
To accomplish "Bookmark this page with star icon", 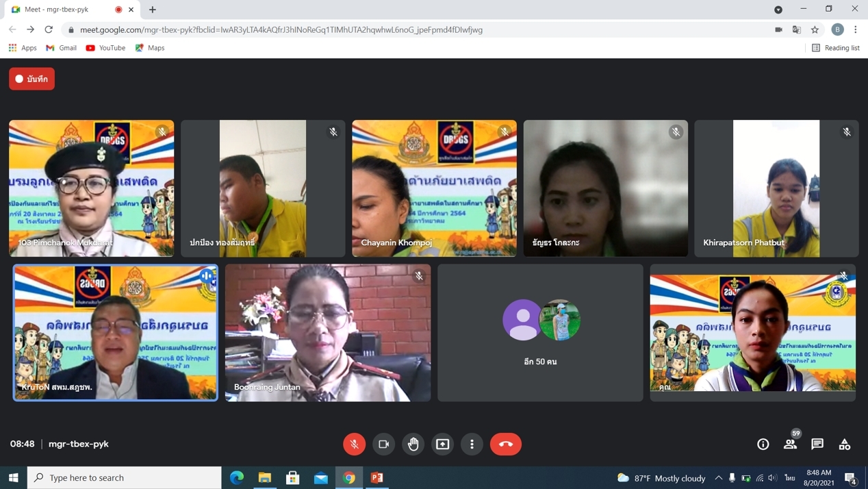I will [815, 29].
